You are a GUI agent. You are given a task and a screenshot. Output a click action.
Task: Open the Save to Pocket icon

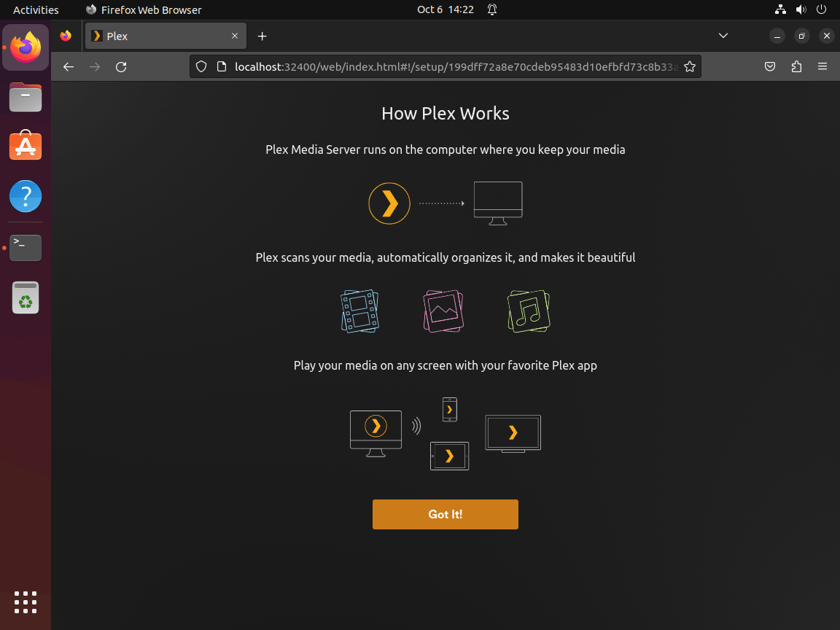pyautogui.click(x=770, y=66)
